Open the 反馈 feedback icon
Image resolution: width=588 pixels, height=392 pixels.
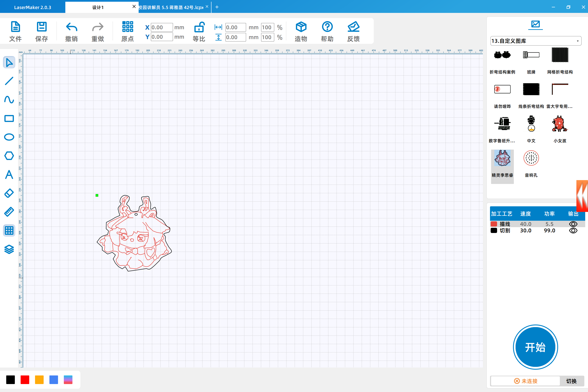point(354,32)
